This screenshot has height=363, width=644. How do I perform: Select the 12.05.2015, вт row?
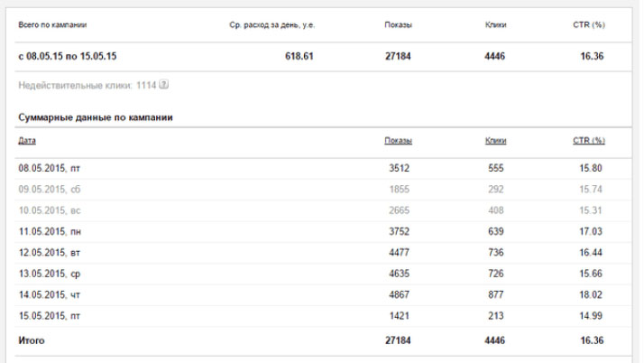click(323, 253)
